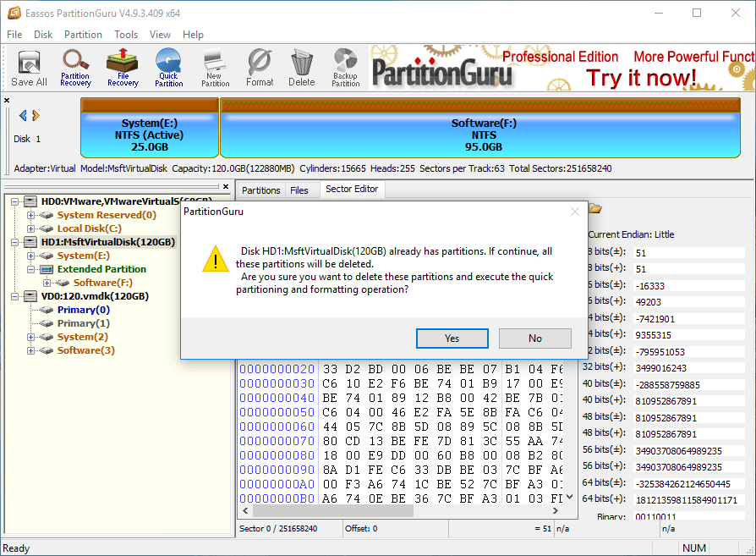The height and width of the screenshot is (556, 756).
Task: Click hex scrollbar right arrow
Action: (x=556, y=510)
